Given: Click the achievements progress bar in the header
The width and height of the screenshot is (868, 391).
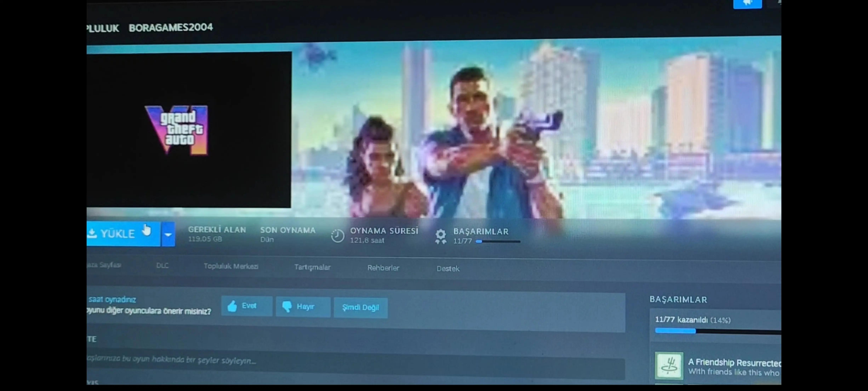Looking at the screenshot, I should pos(498,241).
